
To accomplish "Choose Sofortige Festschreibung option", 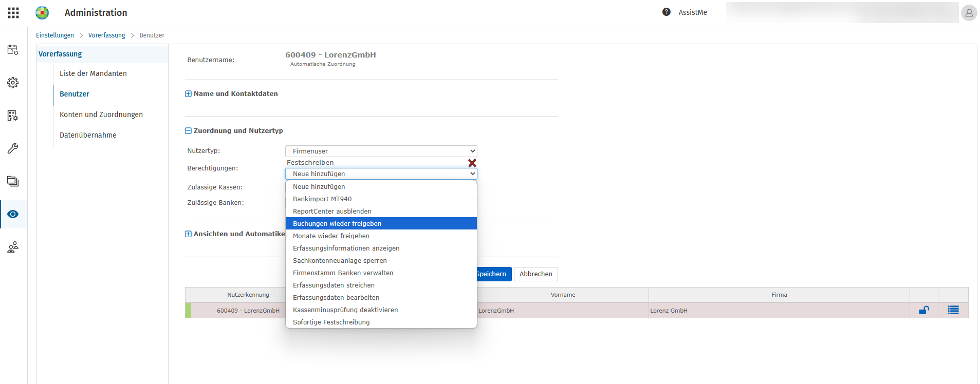I will pyautogui.click(x=381, y=322).
